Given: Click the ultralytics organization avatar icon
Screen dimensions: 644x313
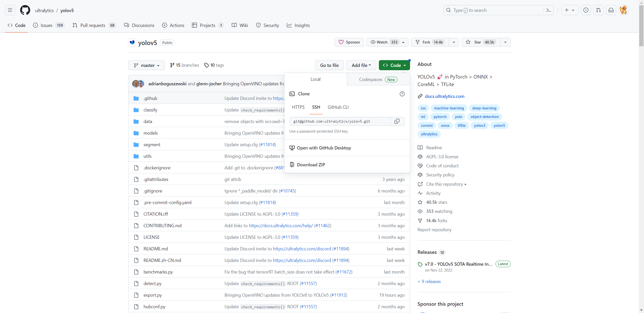Looking at the screenshot, I should pyautogui.click(x=132, y=43).
